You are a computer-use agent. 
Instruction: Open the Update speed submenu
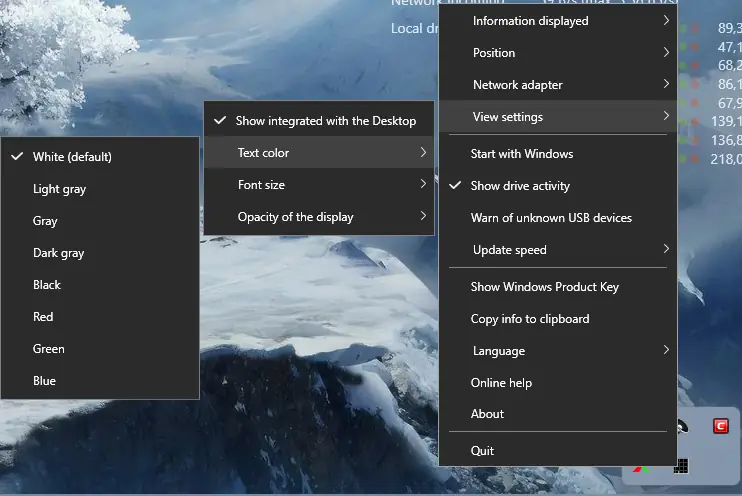(x=557, y=249)
